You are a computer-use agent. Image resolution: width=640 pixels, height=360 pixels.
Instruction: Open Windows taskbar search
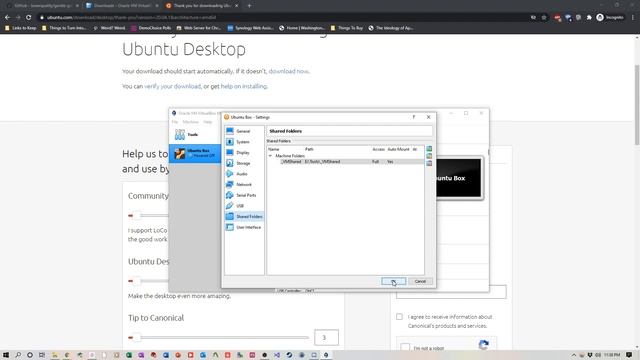[x=18, y=355]
